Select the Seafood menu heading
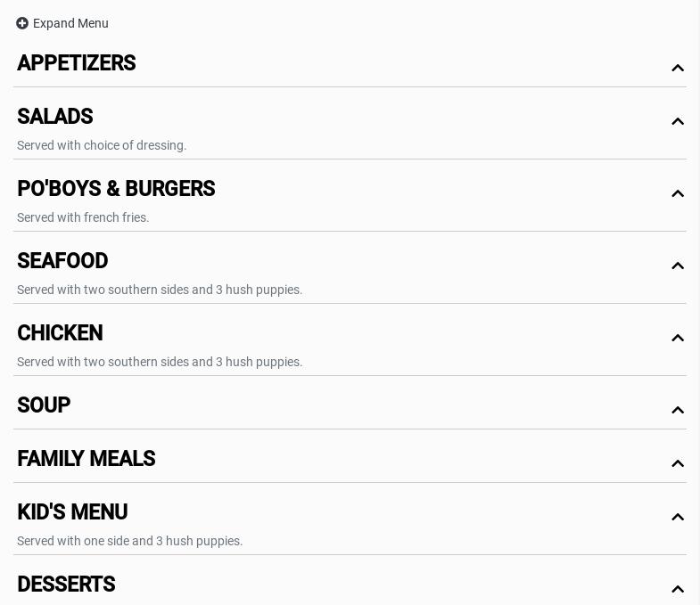700x605 pixels. point(62,261)
